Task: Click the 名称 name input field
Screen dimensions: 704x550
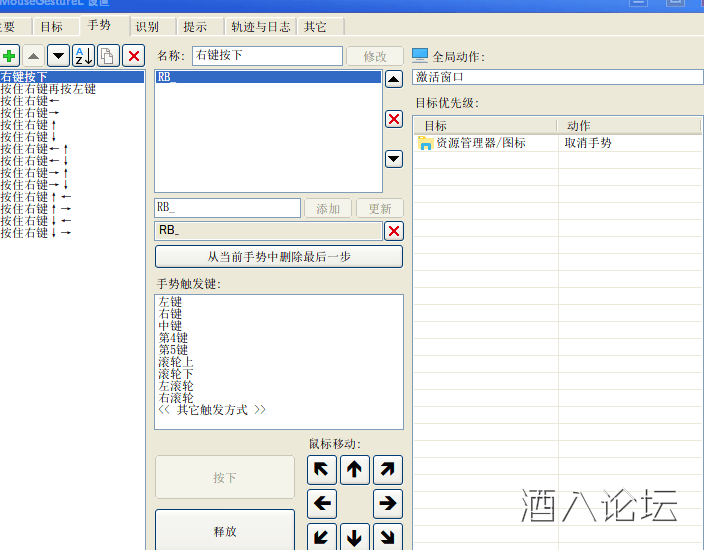Action: click(x=267, y=56)
